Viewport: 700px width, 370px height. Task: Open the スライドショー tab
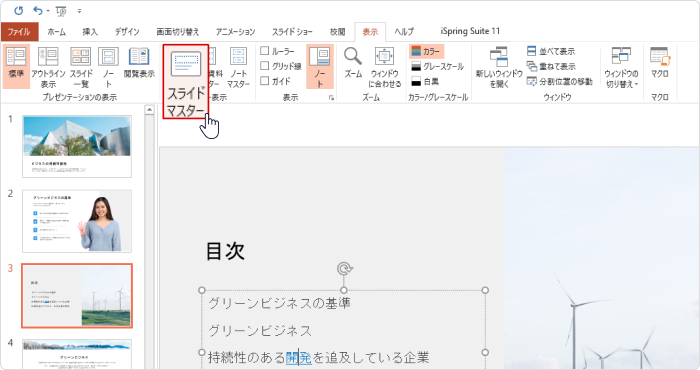point(292,32)
